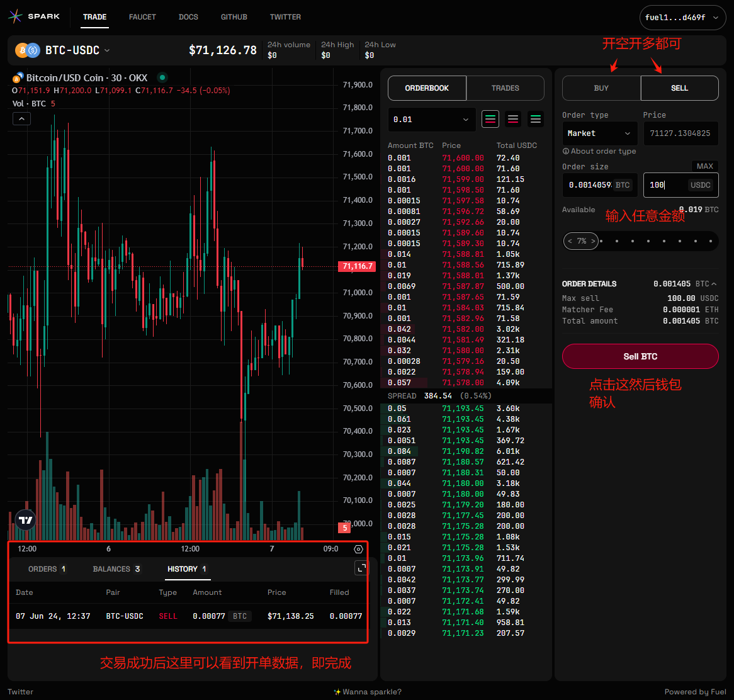Open the Market order type dropdown
Viewport: 734px width, 700px height.
point(600,133)
